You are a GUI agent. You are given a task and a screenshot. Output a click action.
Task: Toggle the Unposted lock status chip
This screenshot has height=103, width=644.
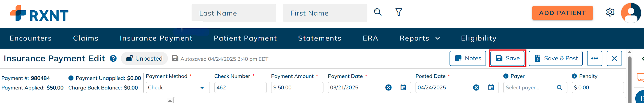point(144,58)
